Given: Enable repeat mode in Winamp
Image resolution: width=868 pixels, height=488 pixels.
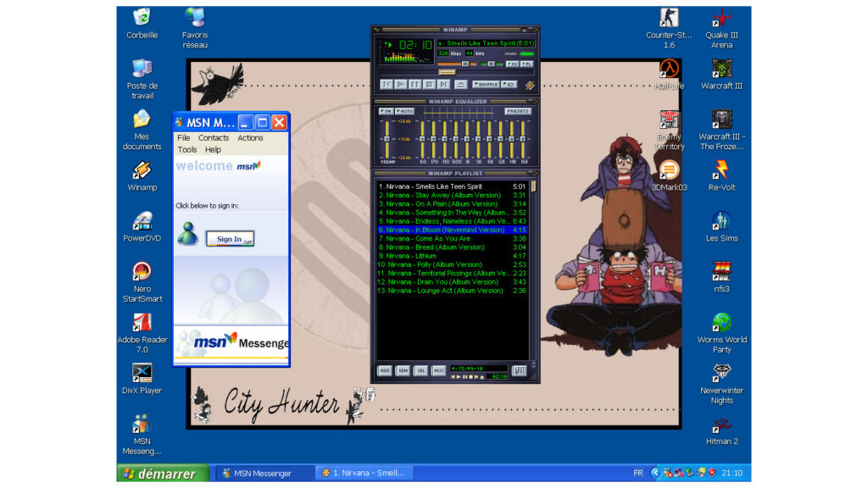Looking at the screenshot, I should click(x=509, y=84).
